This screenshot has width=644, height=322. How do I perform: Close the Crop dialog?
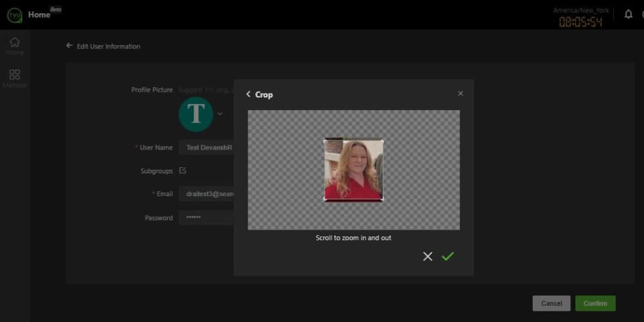pyautogui.click(x=460, y=94)
